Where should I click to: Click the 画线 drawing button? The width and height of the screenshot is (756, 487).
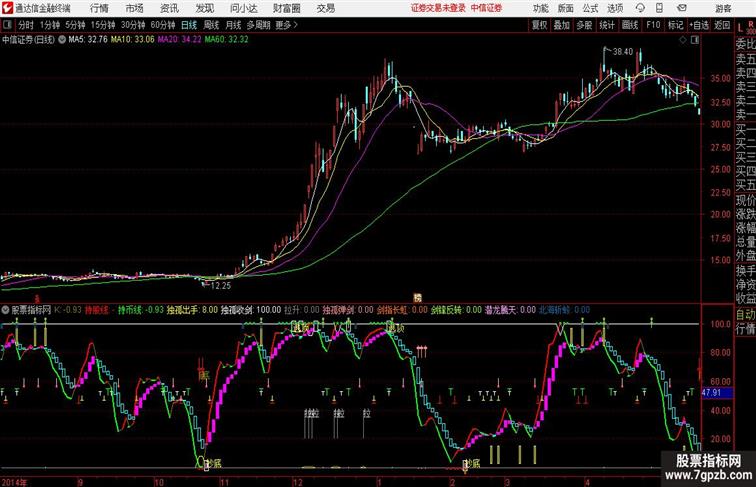630,25
